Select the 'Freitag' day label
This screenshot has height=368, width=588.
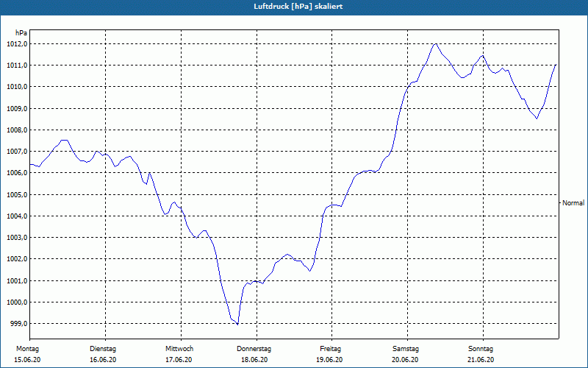[x=330, y=349]
